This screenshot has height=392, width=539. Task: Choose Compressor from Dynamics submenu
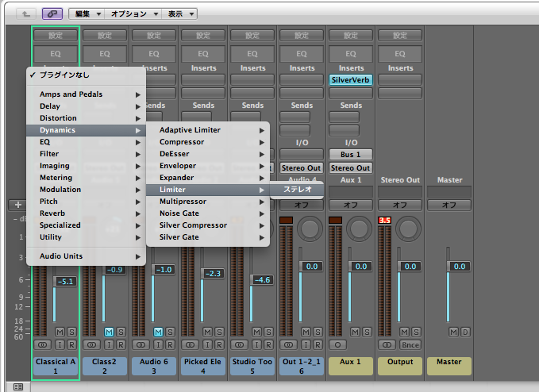pyautogui.click(x=208, y=142)
